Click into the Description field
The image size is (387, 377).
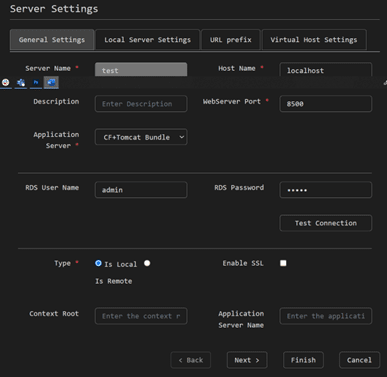click(141, 104)
